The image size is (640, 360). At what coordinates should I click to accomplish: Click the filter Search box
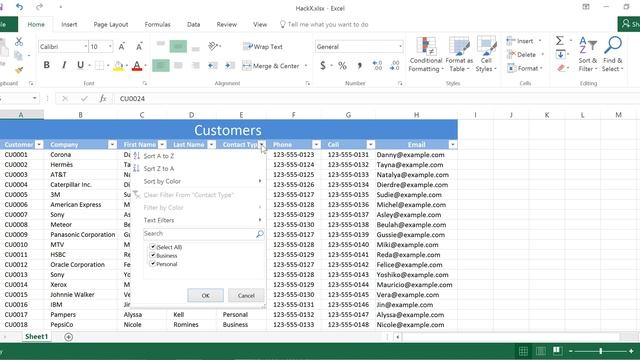pyautogui.click(x=203, y=233)
